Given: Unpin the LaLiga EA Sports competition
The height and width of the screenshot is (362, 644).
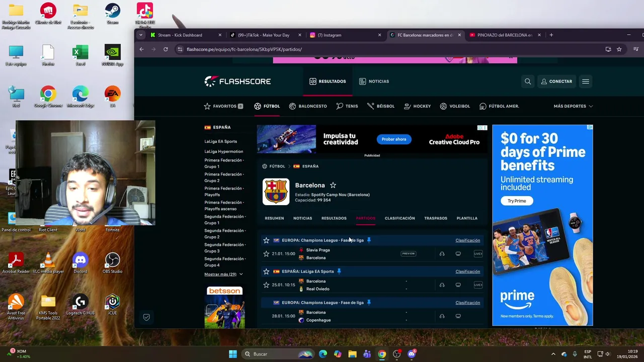Looking at the screenshot, I should tap(339, 271).
